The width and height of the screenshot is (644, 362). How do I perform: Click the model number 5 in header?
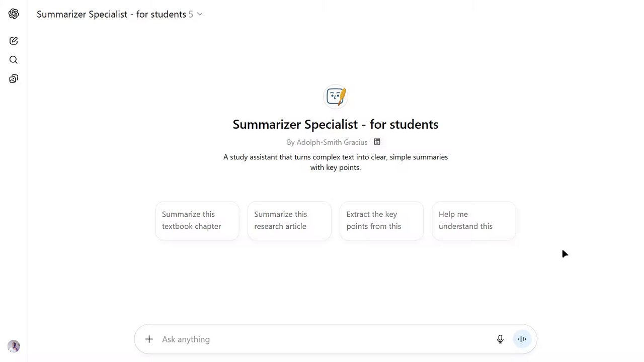tap(191, 14)
